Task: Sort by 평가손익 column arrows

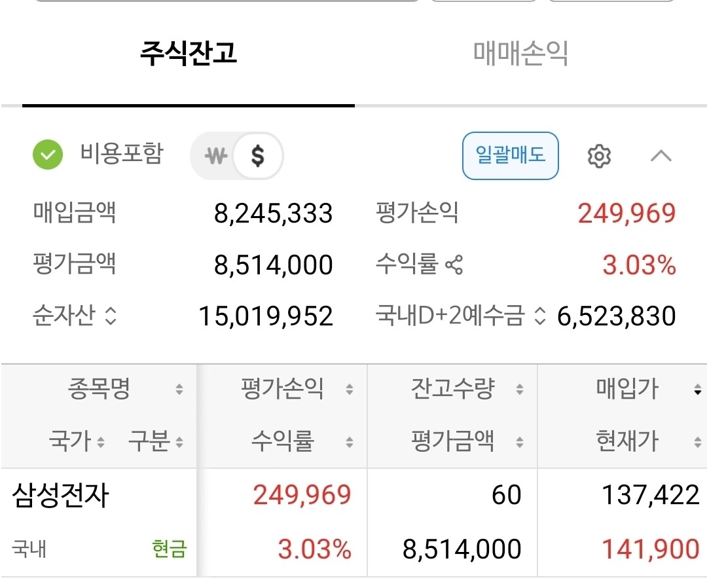Action: pyautogui.click(x=350, y=390)
